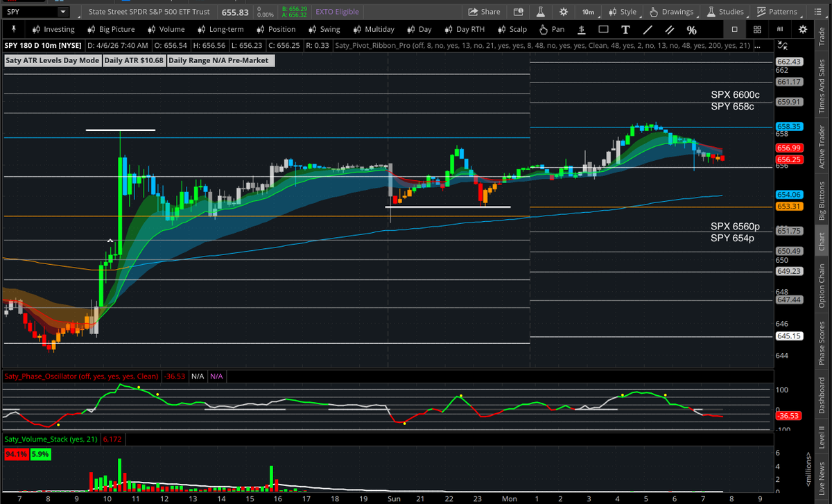Apply the Position chart style

[x=275, y=29]
